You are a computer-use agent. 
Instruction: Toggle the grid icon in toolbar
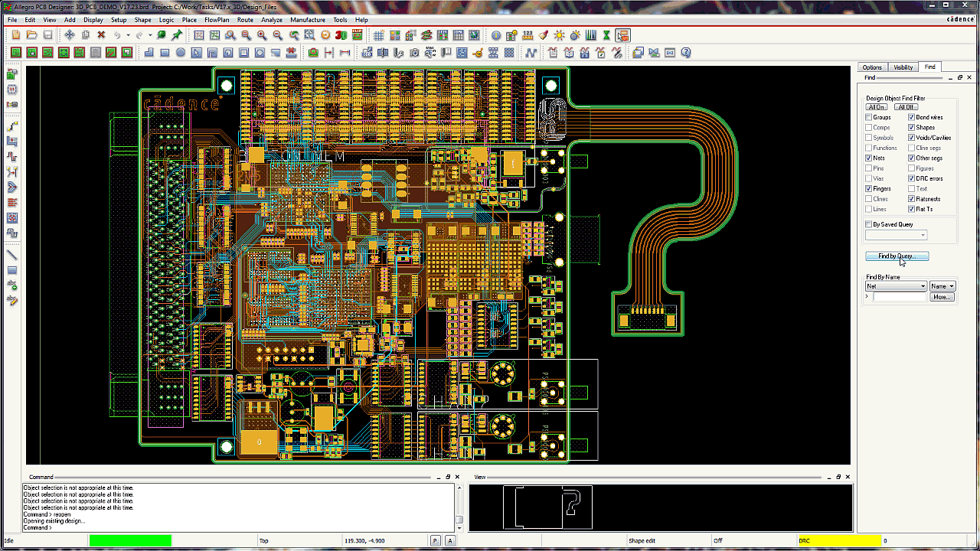coord(378,35)
